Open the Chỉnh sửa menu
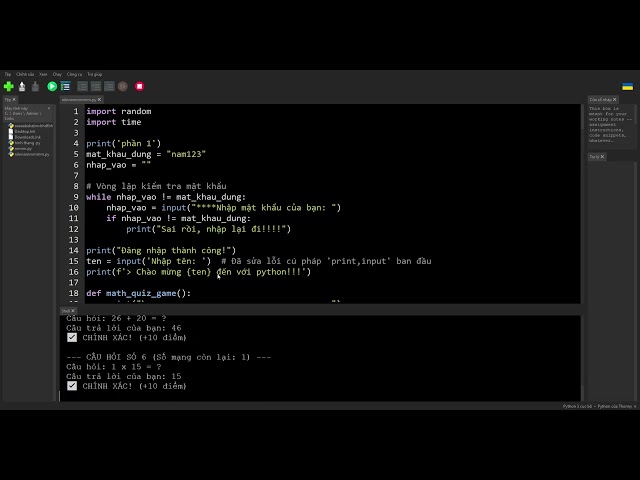Image resolution: width=640 pixels, height=480 pixels. (x=25, y=74)
